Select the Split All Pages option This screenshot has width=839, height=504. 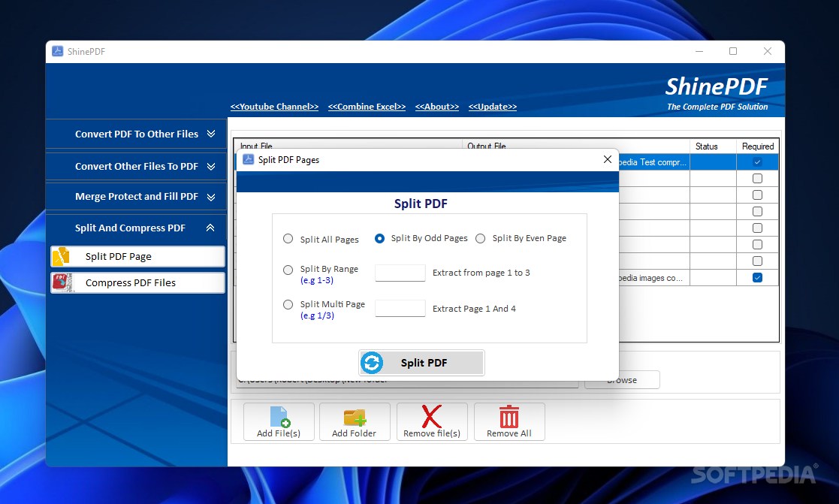288,239
